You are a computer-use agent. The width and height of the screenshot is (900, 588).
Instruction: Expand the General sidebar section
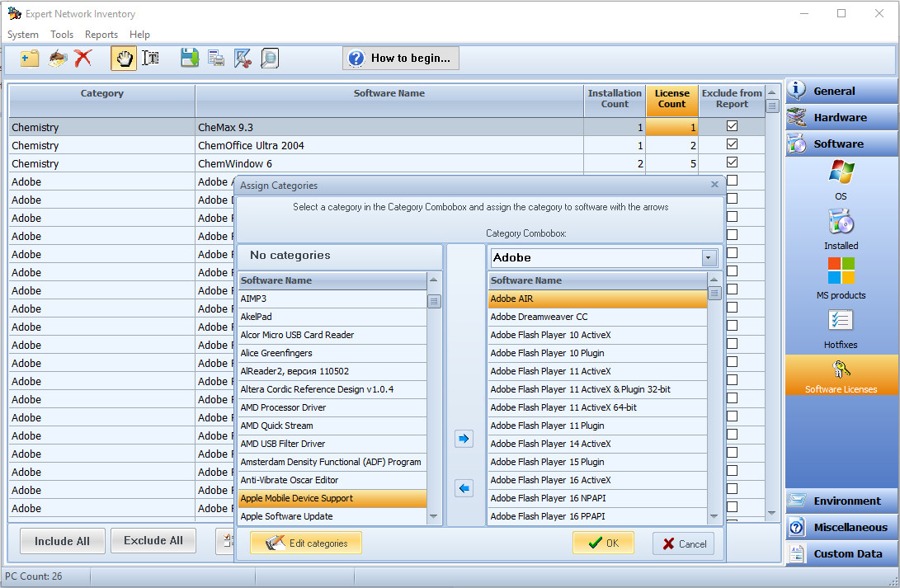pos(841,91)
